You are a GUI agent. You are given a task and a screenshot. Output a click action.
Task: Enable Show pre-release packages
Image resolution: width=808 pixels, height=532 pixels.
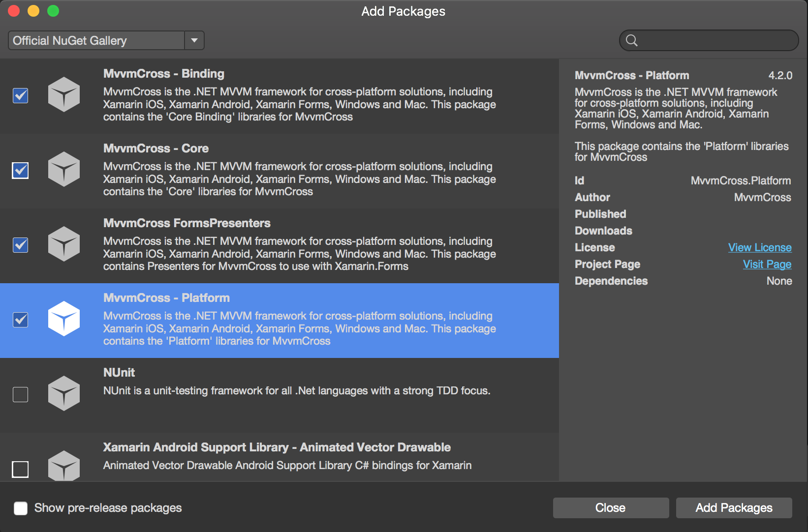click(21, 508)
